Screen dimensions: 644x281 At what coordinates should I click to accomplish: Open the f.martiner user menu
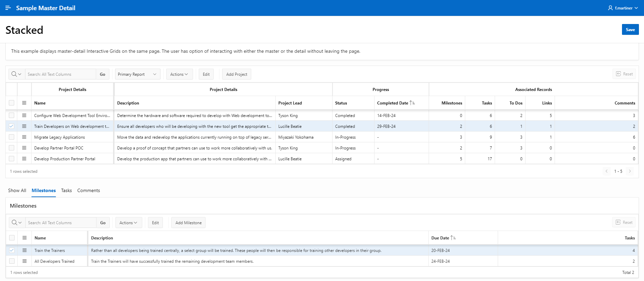pyautogui.click(x=623, y=8)
